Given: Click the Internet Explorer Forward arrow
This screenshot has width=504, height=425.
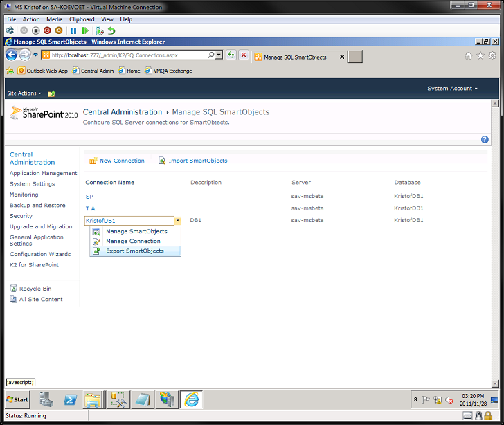Looking at the screenshot, I should 25,55.
